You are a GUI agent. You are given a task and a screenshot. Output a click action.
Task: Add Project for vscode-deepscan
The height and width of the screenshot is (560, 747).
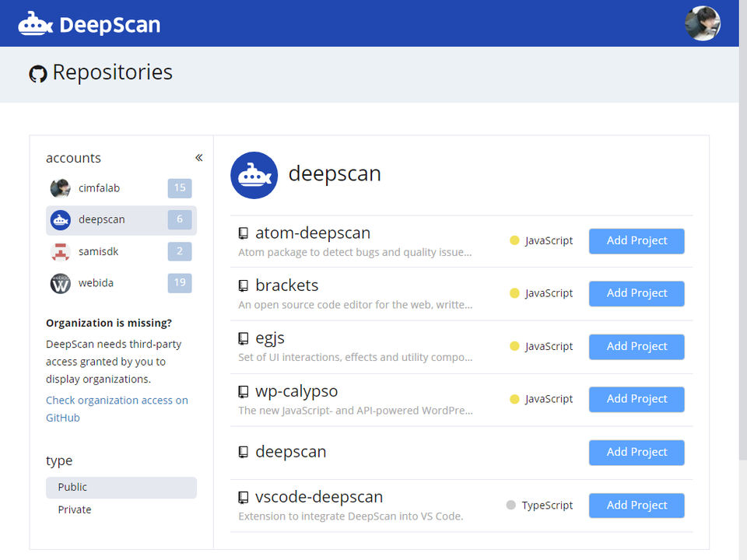coord(637,506)
